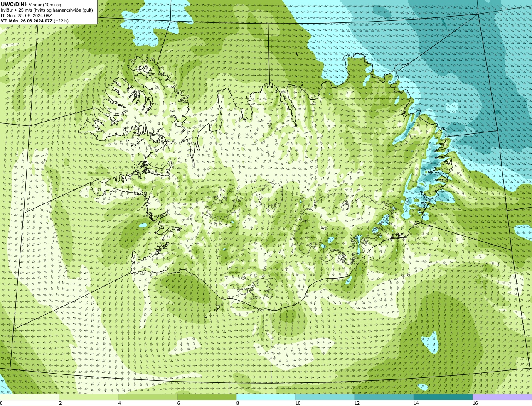Click the "IT: Sun. 25. 08. 2024 09Z" line

click(26, 15)
